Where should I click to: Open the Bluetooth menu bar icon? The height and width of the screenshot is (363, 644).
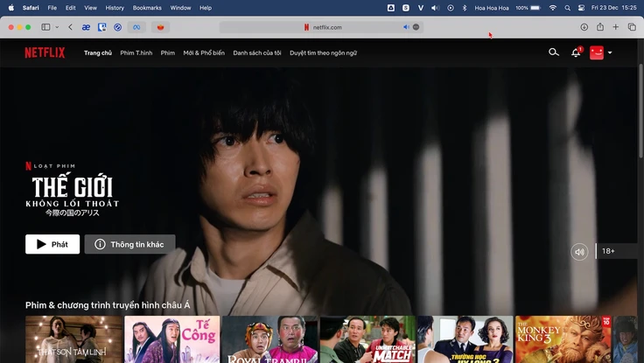(465, 7)
